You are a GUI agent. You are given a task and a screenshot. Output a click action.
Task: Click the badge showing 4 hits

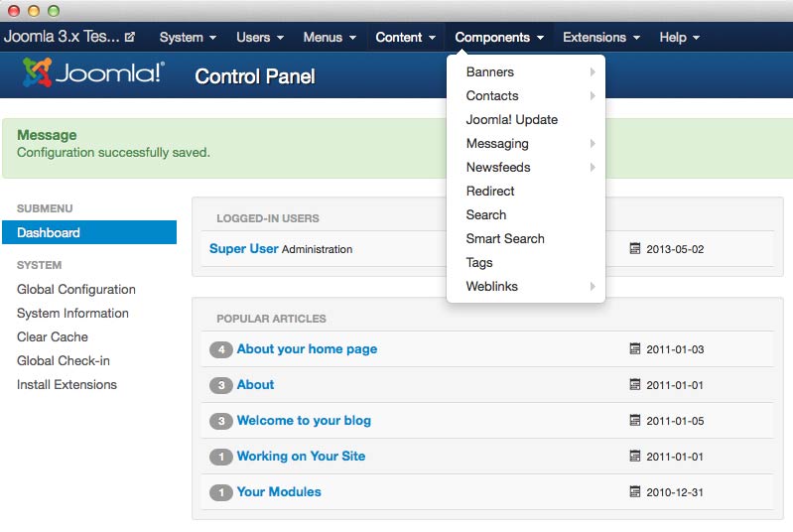(221, 349)
